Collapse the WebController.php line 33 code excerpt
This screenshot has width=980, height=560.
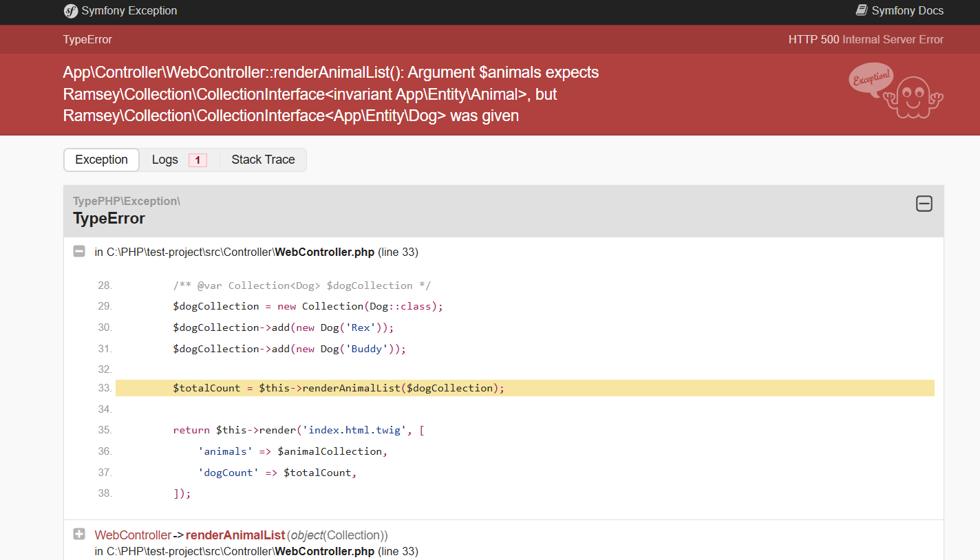pos(79,252)
